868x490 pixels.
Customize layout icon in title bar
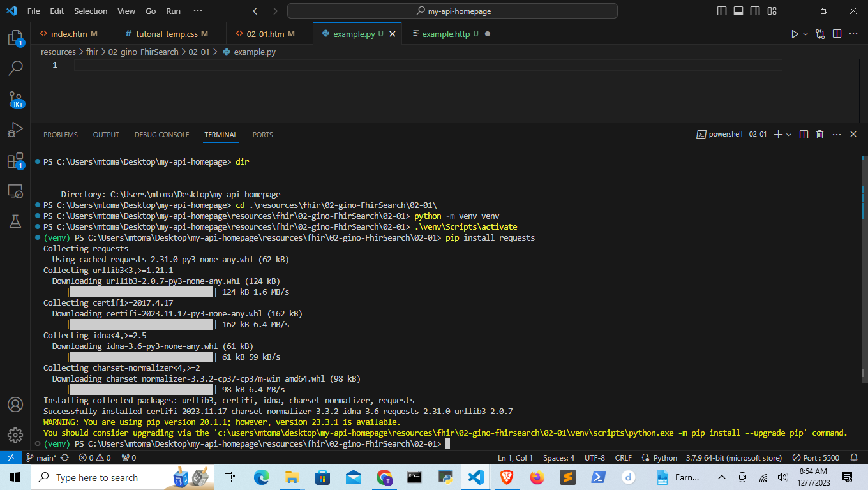click(772, 11)
